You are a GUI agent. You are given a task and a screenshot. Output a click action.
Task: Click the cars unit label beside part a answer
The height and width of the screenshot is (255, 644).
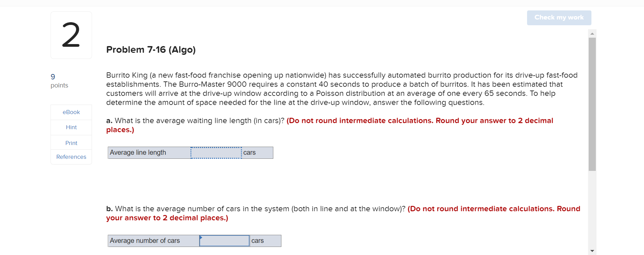(250, 152)
